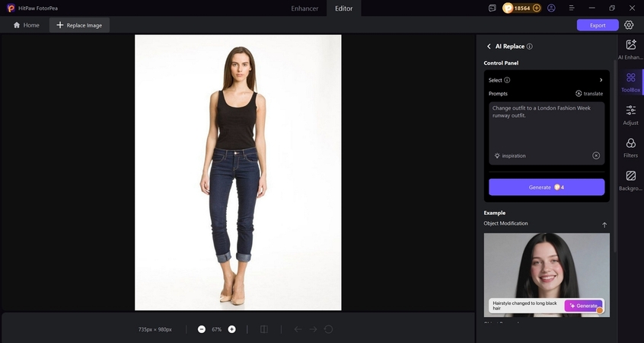
Task: Open the hamburger menu in title bar
Action: 569,8
